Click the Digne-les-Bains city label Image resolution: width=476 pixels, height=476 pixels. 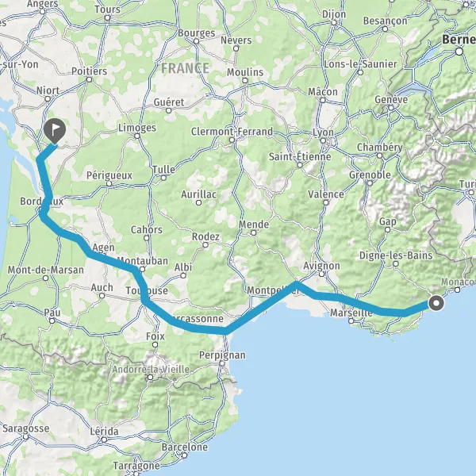coord(396,255)
